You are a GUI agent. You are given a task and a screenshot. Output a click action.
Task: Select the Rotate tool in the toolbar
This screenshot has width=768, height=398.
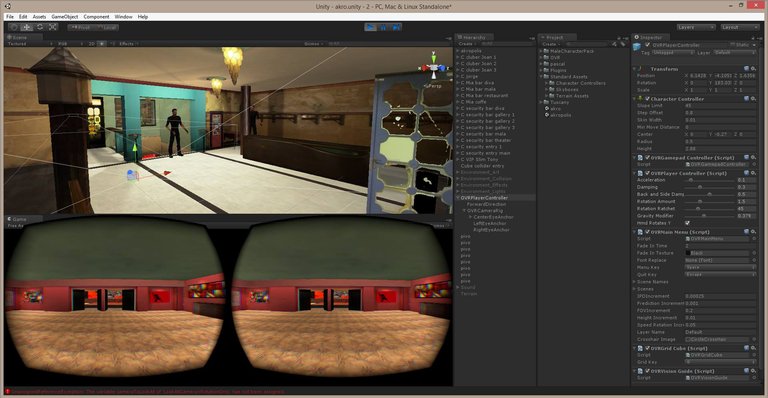pyautogui.click(x=40, y=27)
